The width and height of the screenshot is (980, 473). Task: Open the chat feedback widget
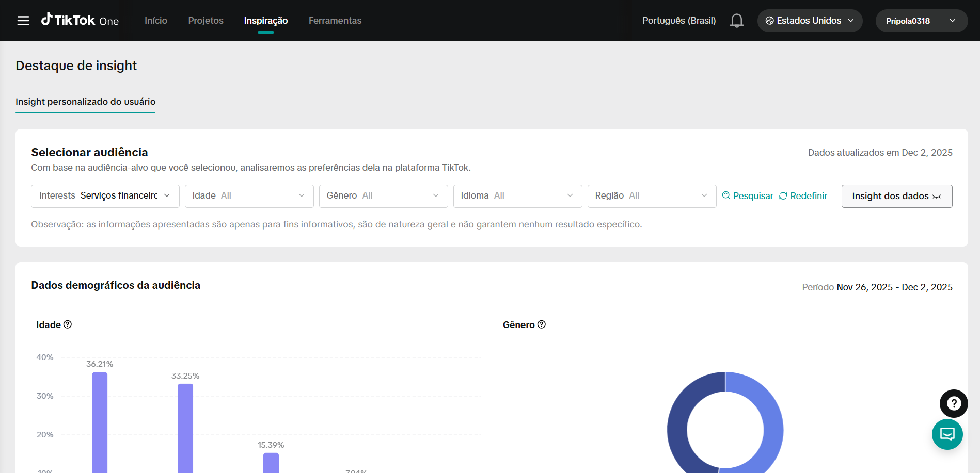947,434
